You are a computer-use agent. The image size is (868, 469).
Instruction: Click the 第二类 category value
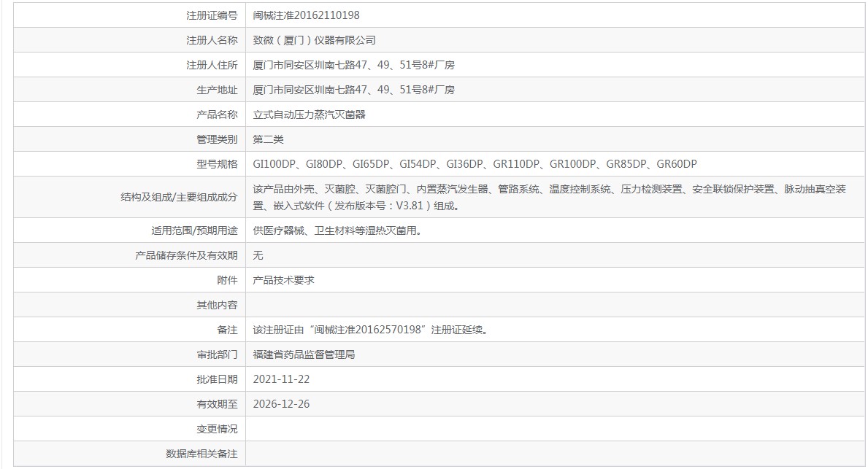click(x=269, y=139)
